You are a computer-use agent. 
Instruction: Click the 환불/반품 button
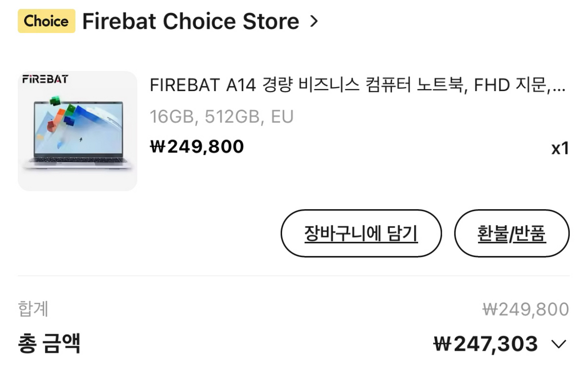(511, 233)
